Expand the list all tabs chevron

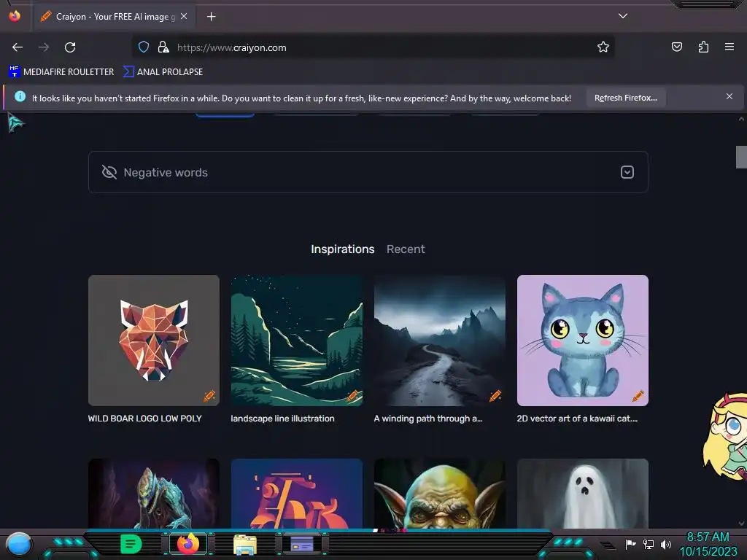[623, 16]
